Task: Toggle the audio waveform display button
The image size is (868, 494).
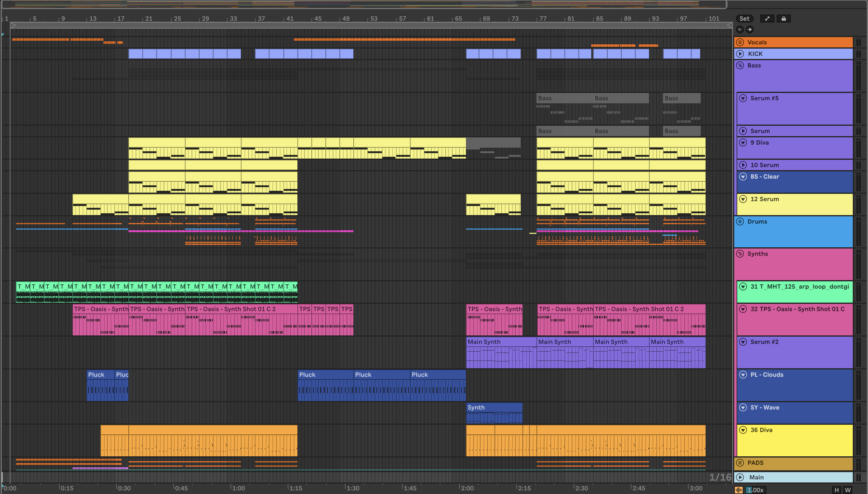Action: pyautogui.click(x=739, y=490)
